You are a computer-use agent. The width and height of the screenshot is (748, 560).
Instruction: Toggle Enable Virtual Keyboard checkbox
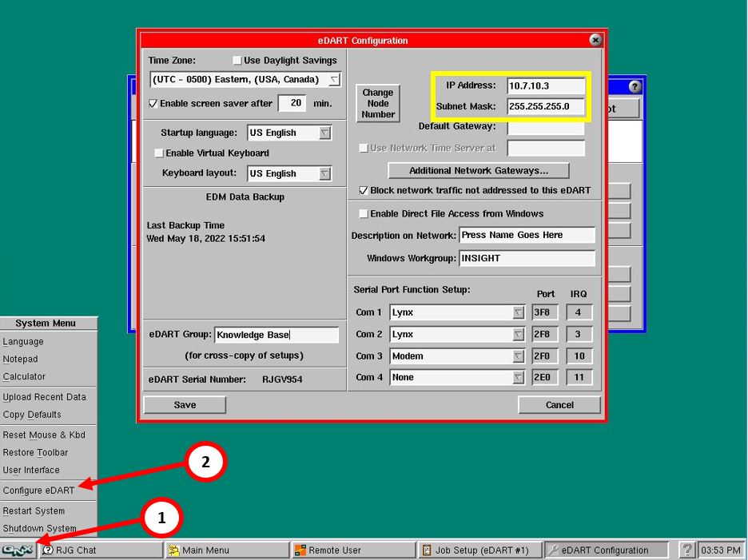[x=159, y=153]
